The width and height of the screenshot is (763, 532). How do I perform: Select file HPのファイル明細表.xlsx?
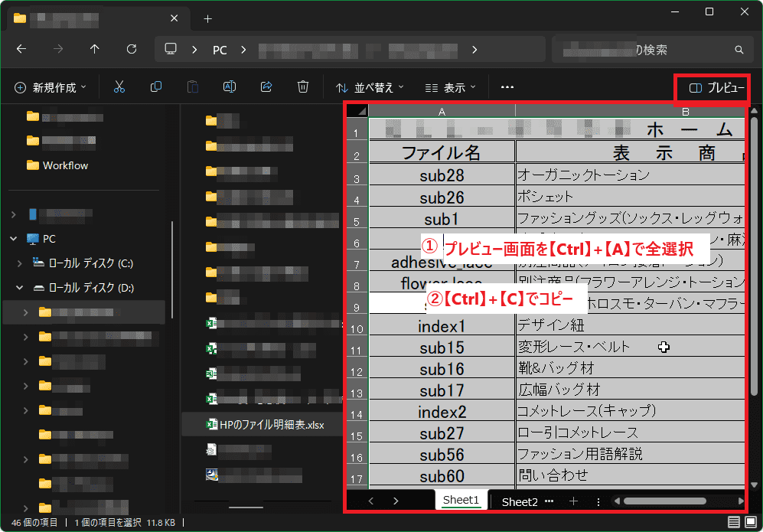pyautogui.click(x=272, y=424)
